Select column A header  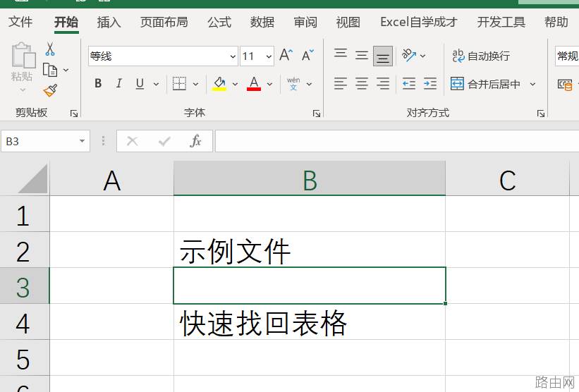click(x=112, y=178)
